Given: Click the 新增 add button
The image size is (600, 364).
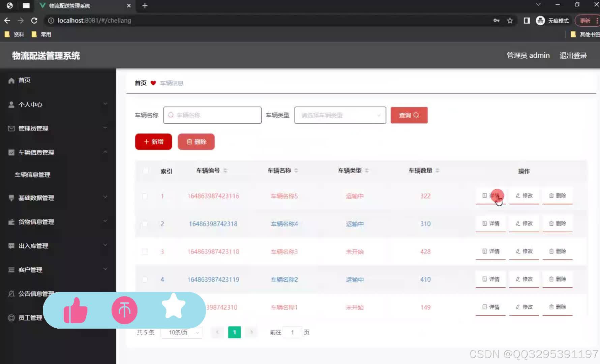Looking at the screenshot, I should click(x=153, y=142).
